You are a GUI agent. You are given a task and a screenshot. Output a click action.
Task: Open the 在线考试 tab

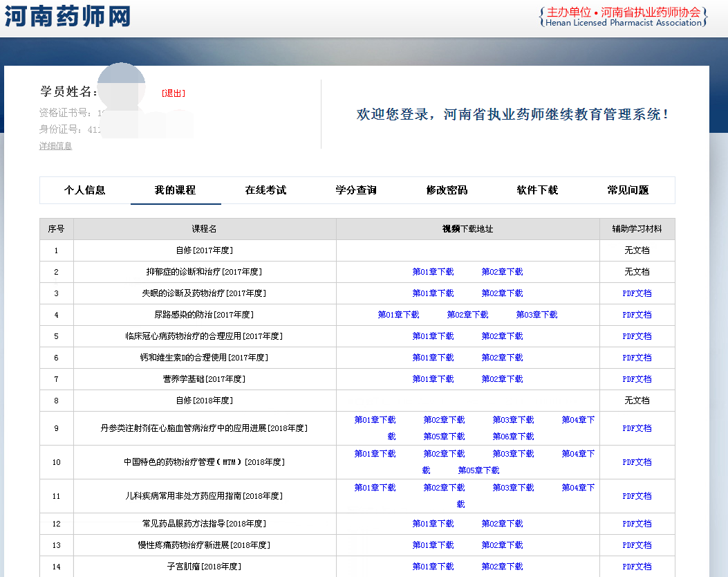click(x=265, y=190)
